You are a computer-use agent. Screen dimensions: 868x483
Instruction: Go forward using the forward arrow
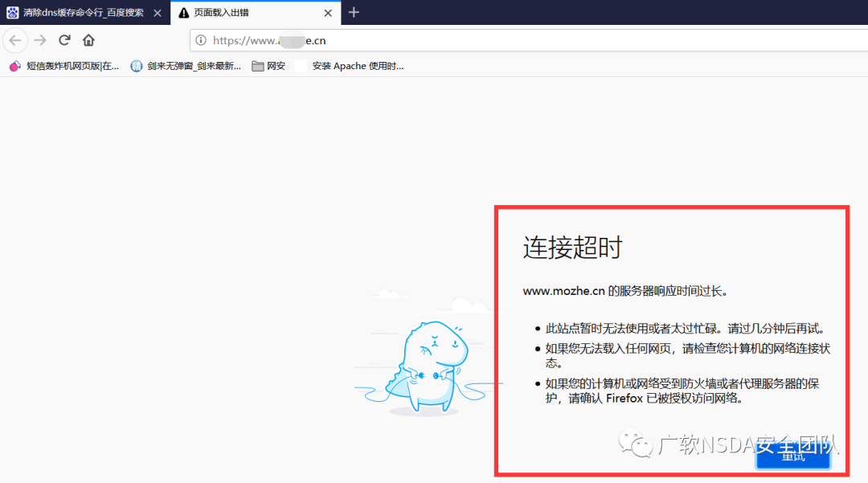coord(40,40)
